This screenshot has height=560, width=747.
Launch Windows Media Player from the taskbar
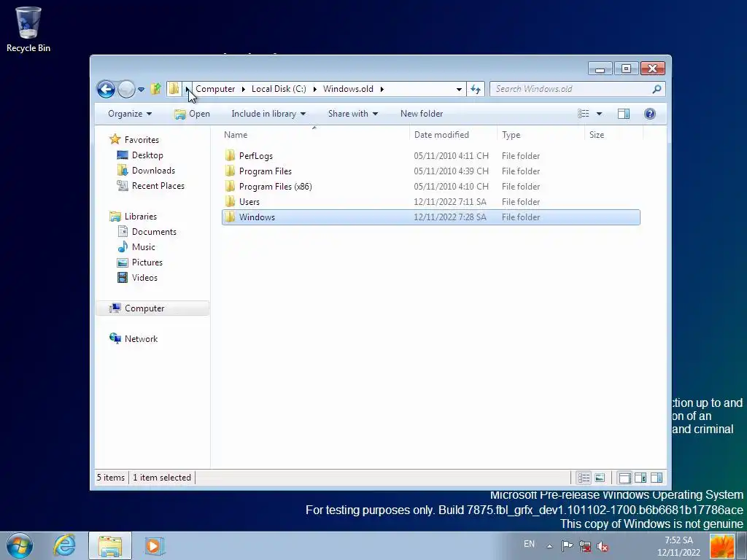[x=154, y=545]
